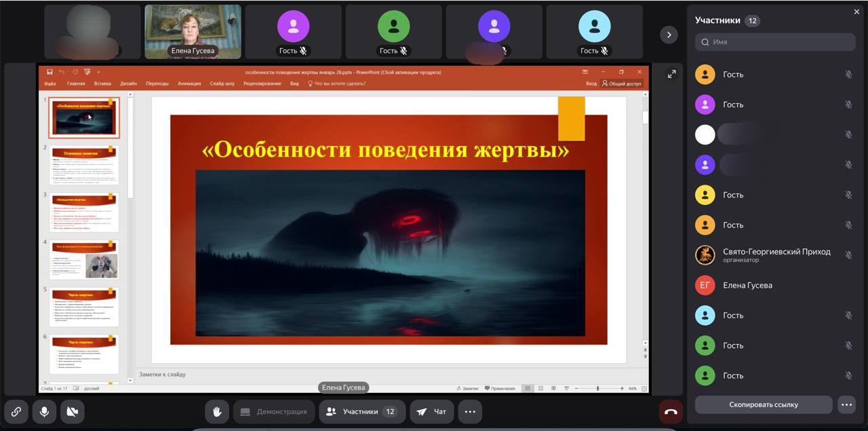Image resolution: width=868 pixels, height=431 pixels.
Task: Start slideshow from status bar icon
Action: [566, 388]
